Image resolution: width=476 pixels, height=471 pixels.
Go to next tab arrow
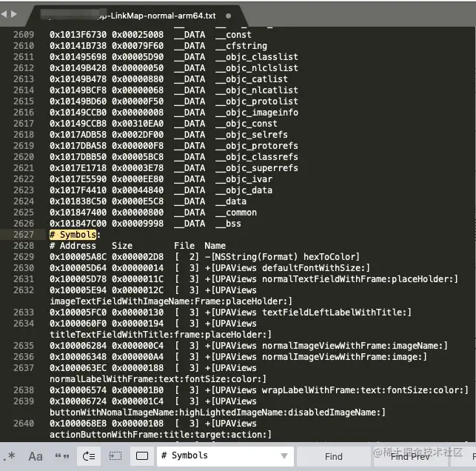(x=13, y=14)
